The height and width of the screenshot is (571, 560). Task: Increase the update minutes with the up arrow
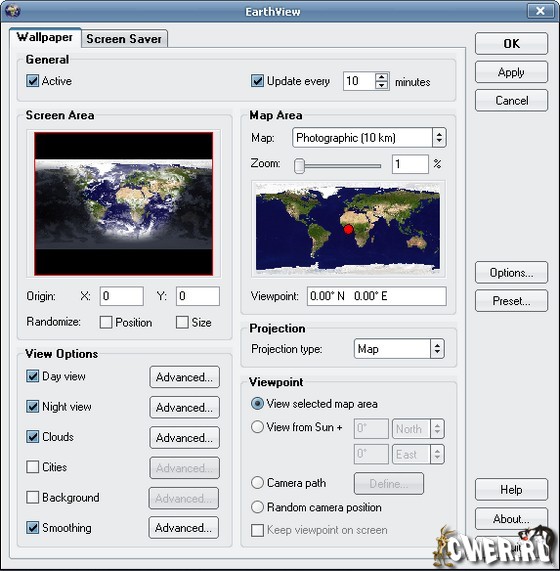click(381, 76)
